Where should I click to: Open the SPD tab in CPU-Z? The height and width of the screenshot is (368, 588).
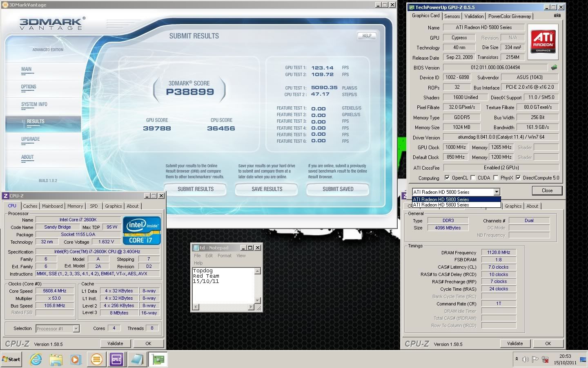[x=94, y=206]
